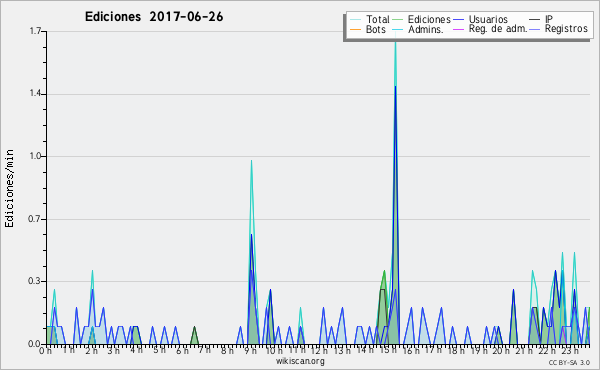The height and width of the screenshot is (370, 600).
Task: Click the 0 h x-axis label
Action: pos(46,350)
